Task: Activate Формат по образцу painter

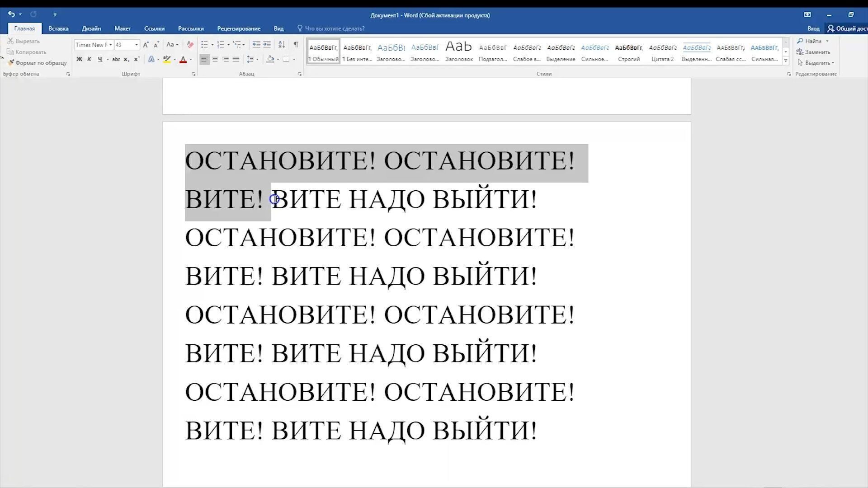Action: tap(37, 63)
